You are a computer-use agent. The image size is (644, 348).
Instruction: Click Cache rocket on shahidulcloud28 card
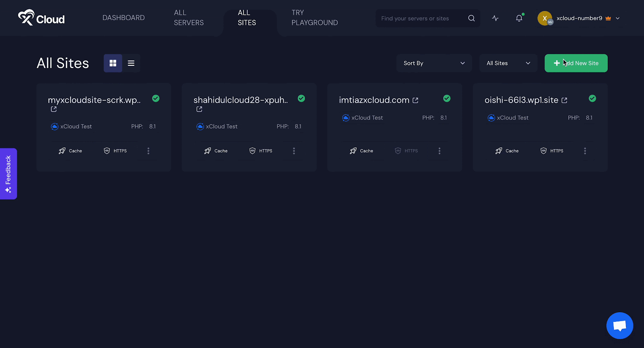(208, 151)
